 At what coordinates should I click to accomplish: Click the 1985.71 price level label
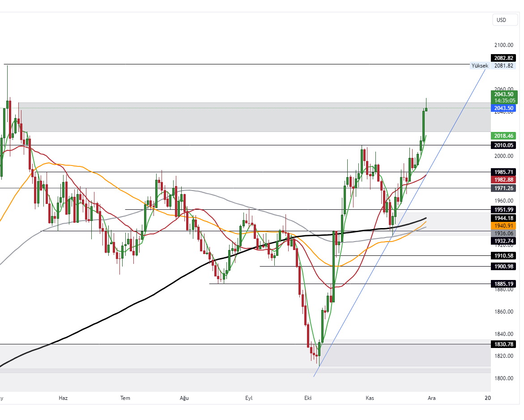tap(503, 172)
